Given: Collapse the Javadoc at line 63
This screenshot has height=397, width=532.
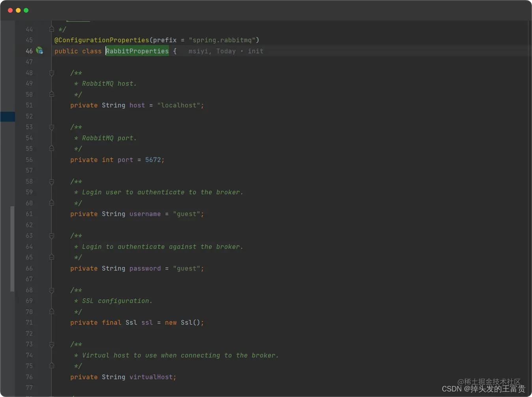Looking at the screenshot, I should coord(52,236).
